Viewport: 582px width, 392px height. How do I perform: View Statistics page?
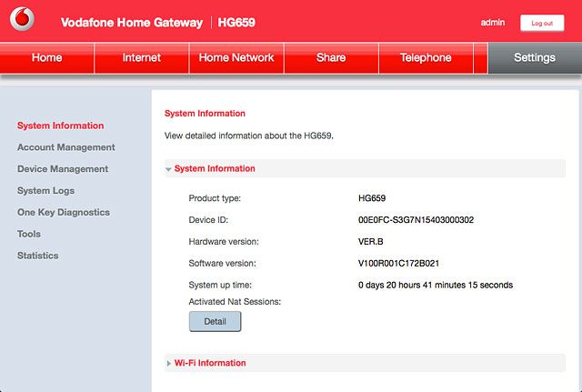coord(37,256)
